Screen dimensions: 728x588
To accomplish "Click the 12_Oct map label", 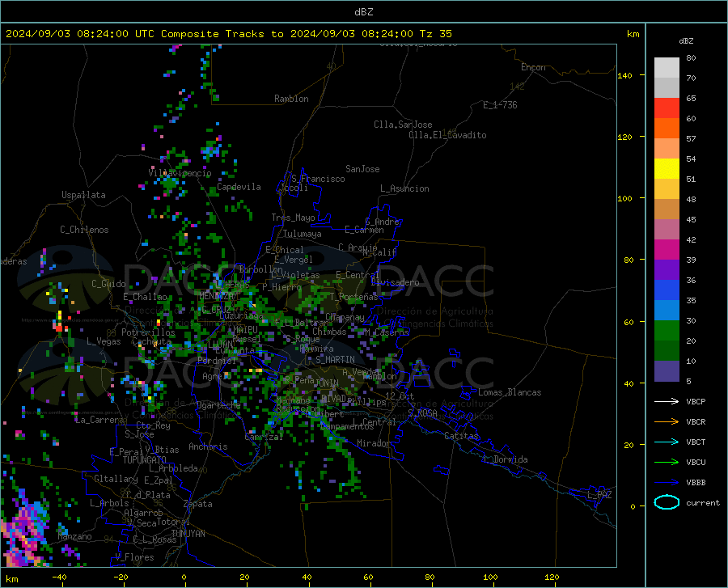I will pyautogui.click(x=400, y=396).
